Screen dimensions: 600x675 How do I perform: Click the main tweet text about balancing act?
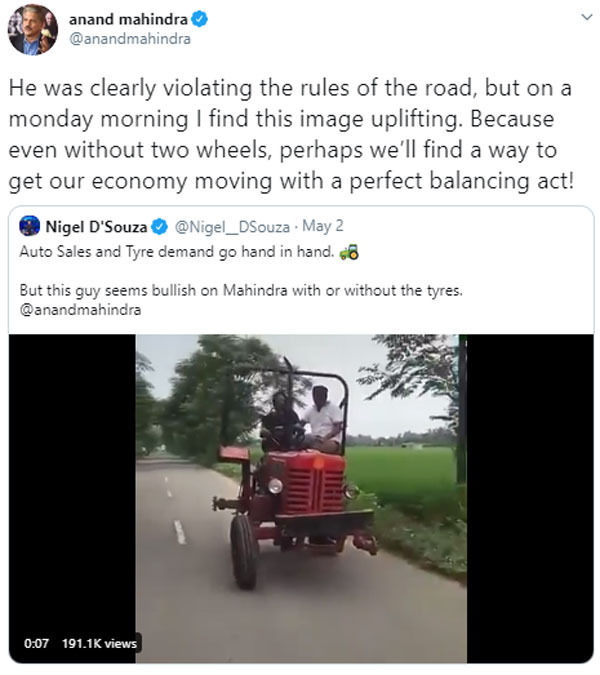291,134
